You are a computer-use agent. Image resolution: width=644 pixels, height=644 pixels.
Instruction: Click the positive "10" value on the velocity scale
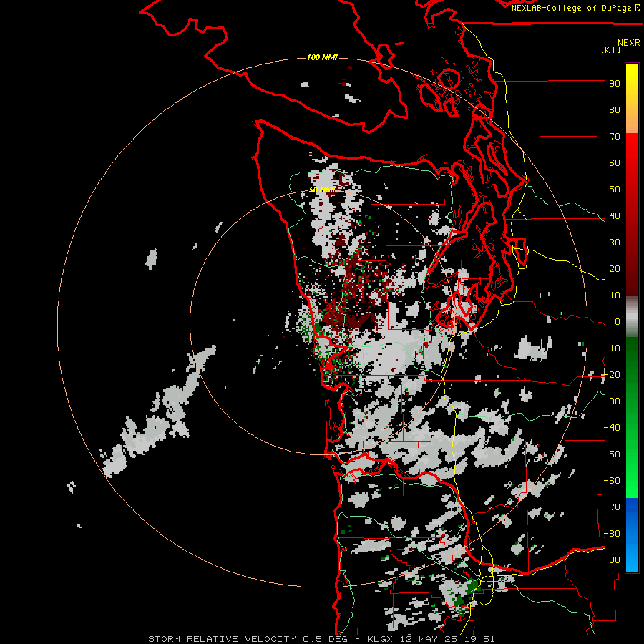(615, 296)
